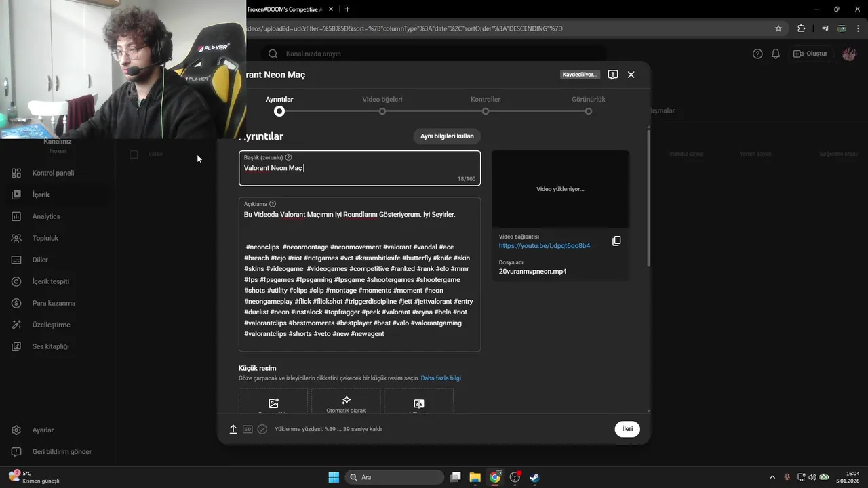Click the checks status checkmark icon
Viewport: 868px width, 488px height.
(262, 429)
